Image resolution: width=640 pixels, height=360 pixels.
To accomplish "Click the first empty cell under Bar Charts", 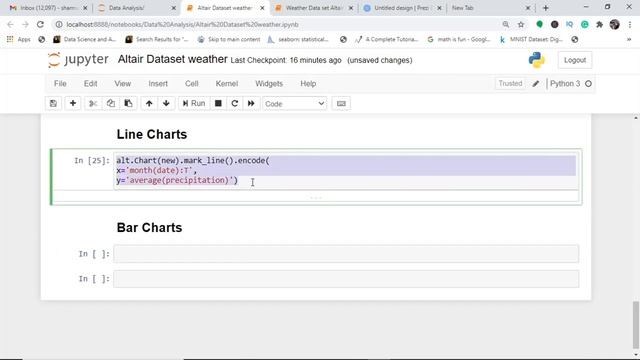I will (x=346, y=254).
